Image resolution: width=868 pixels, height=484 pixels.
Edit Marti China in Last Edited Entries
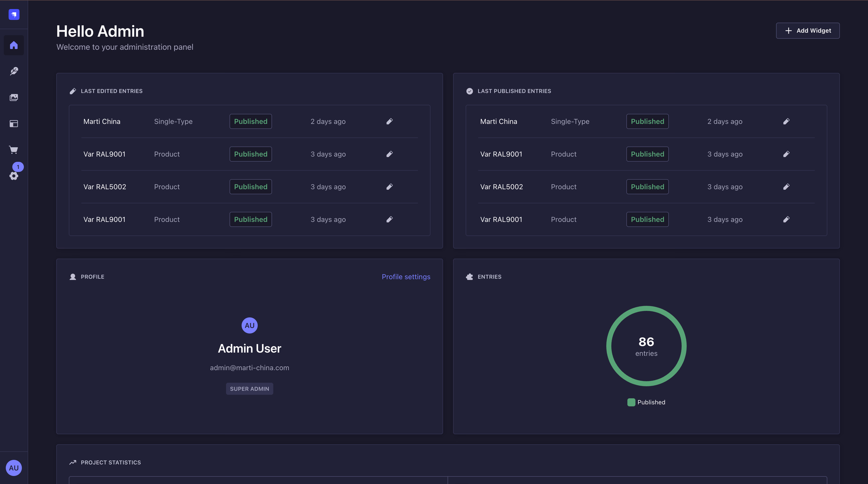coord(390,121)
